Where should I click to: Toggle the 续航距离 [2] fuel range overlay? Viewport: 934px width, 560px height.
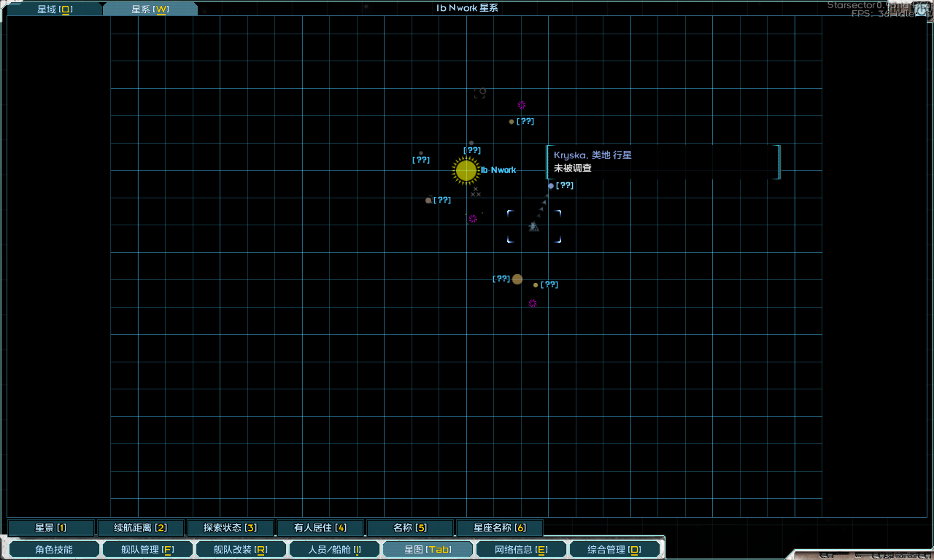tap(142, 526)
